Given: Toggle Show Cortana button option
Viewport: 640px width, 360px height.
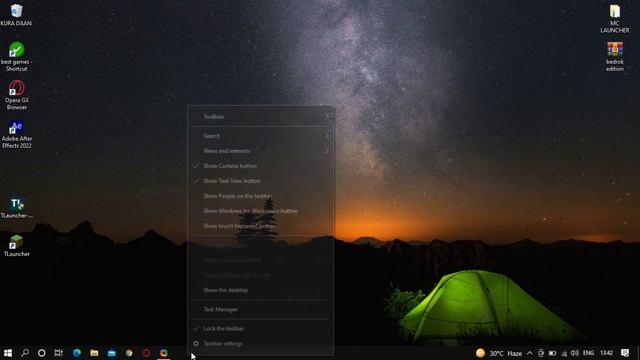Looking at the screenshot, I should (260, 166).
